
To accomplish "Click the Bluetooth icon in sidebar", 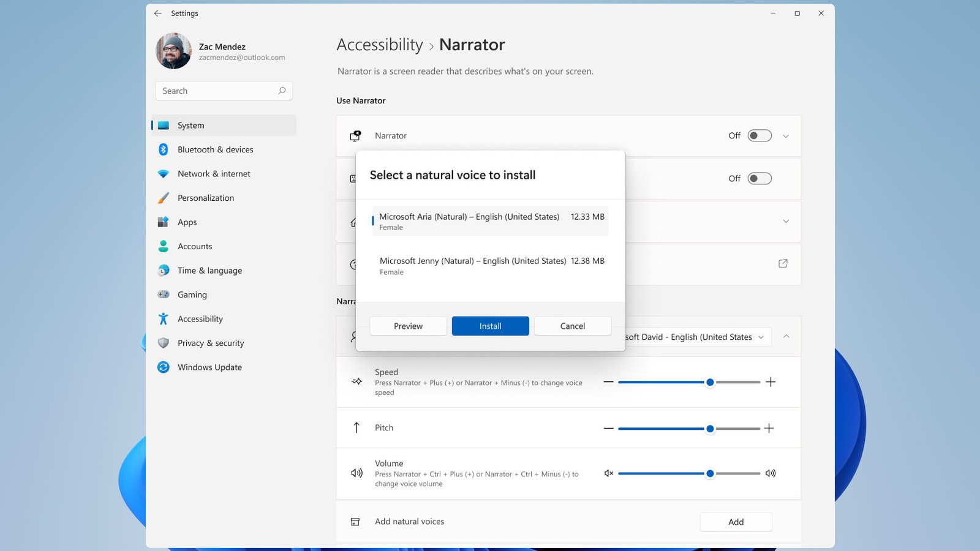I will click(x=164, y=149).
